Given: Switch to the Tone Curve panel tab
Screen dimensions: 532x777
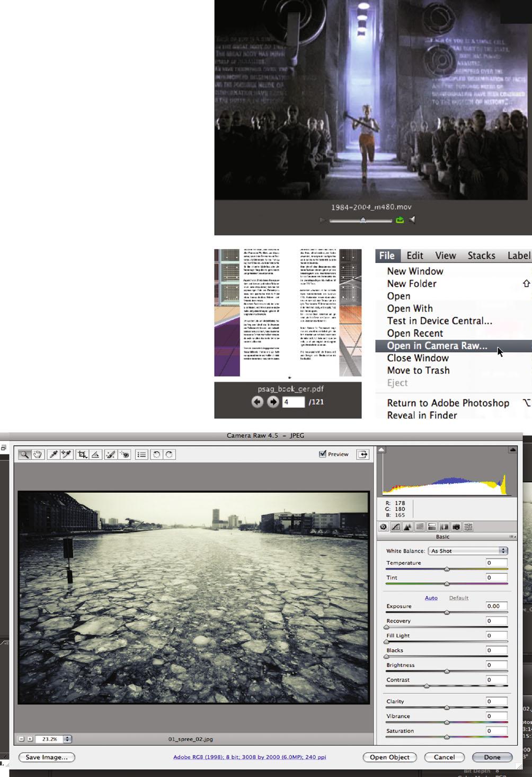Looking at the screenshot, I should [395, 527].
